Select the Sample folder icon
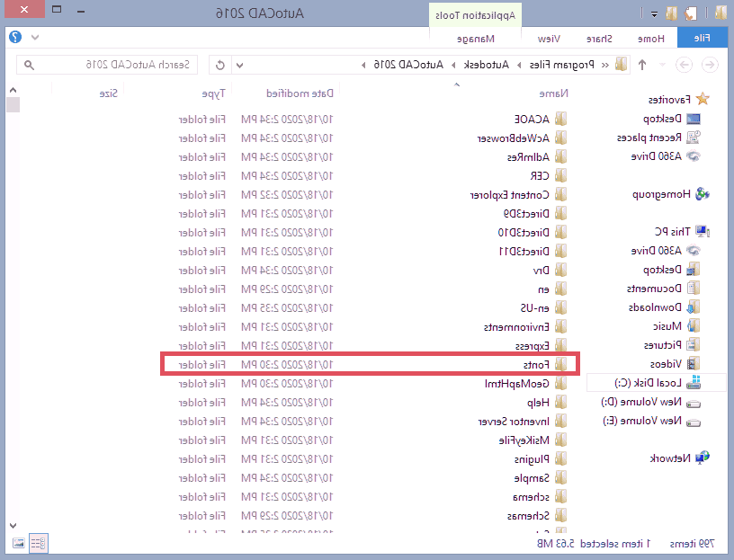Viewport: 734px width, 560px height. (x=560, y=477)
